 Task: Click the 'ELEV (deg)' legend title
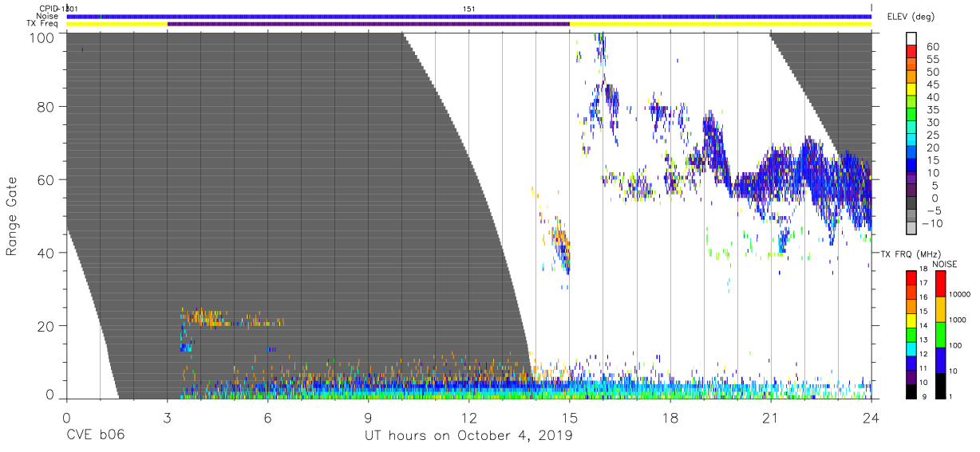(x=911, y=18)
